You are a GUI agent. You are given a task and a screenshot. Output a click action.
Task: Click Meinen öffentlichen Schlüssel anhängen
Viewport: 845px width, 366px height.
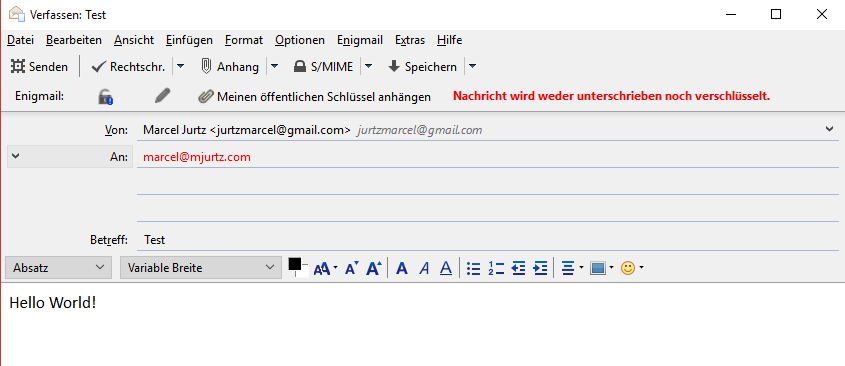click(315, 96)
